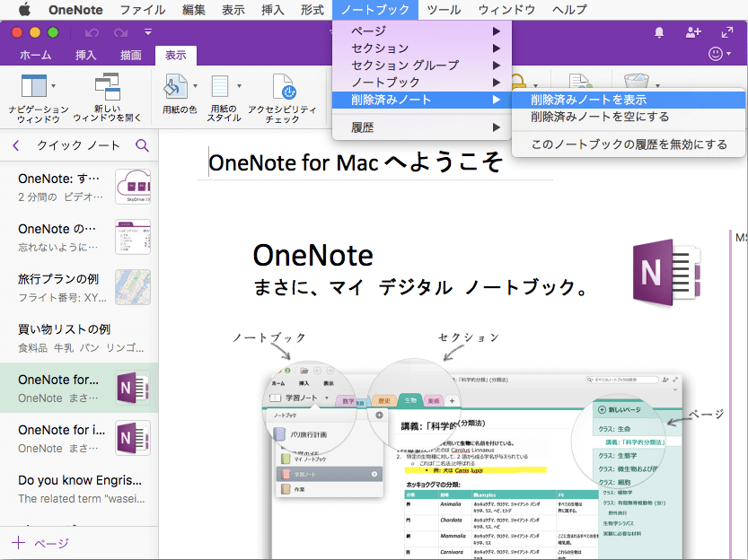Viewport: 748px width, 560px height.
Task: Go back using クイック ノート chevron
Action: click(x=16, y=145)
